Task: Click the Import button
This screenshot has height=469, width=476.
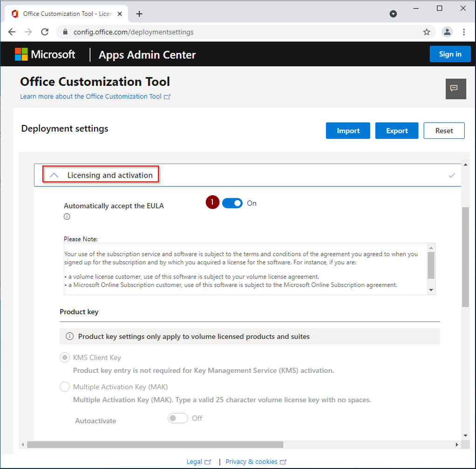Action: [x=348, y=131]
